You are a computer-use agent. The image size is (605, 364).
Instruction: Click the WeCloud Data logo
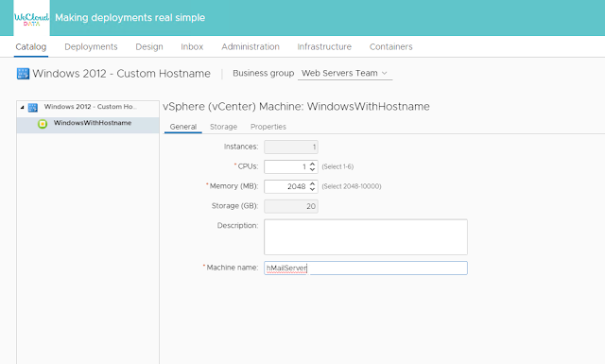tap(31, 18)
